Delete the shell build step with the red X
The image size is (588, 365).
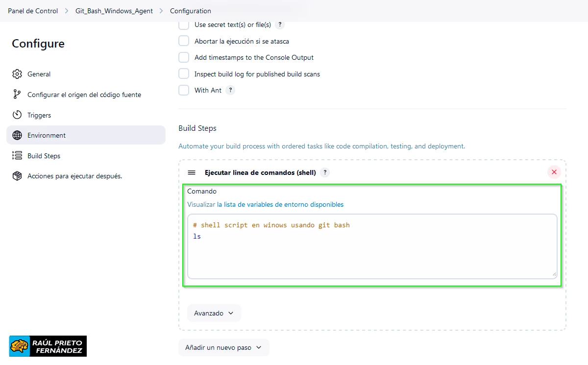[x=554, y=172]
